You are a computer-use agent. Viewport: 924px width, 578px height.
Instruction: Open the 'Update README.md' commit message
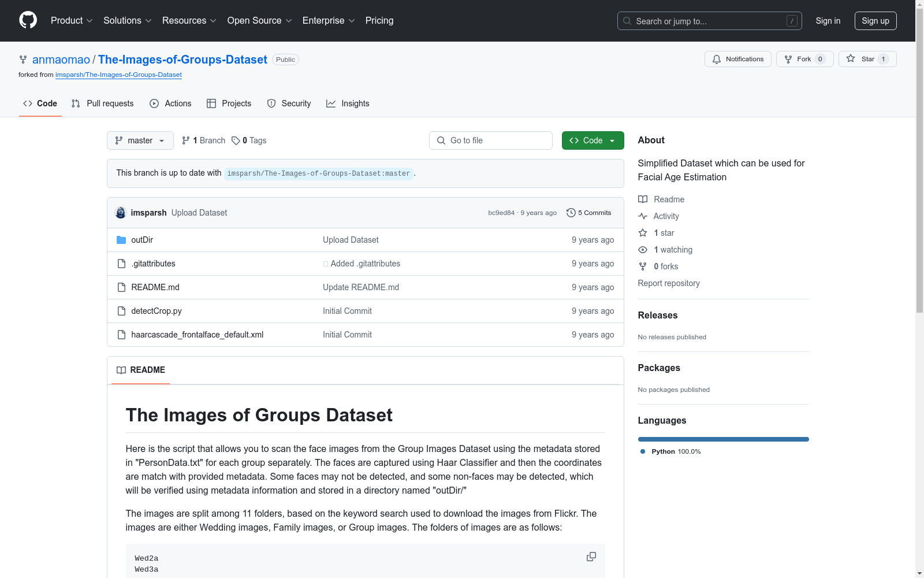click(x=361, y=287)
